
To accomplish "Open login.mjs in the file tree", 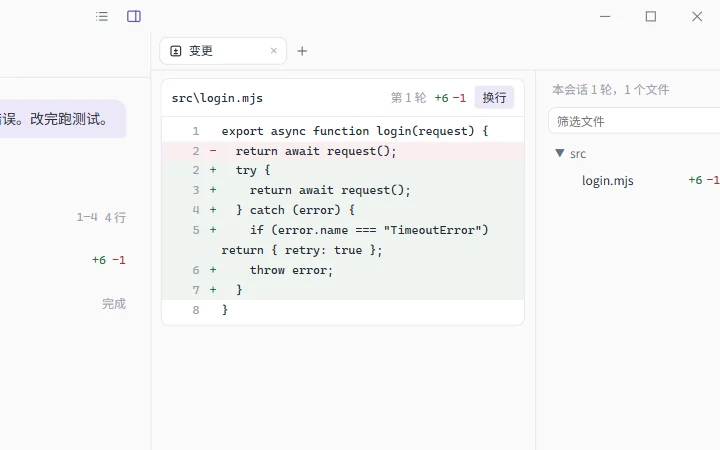I will (x=608, y=180).
